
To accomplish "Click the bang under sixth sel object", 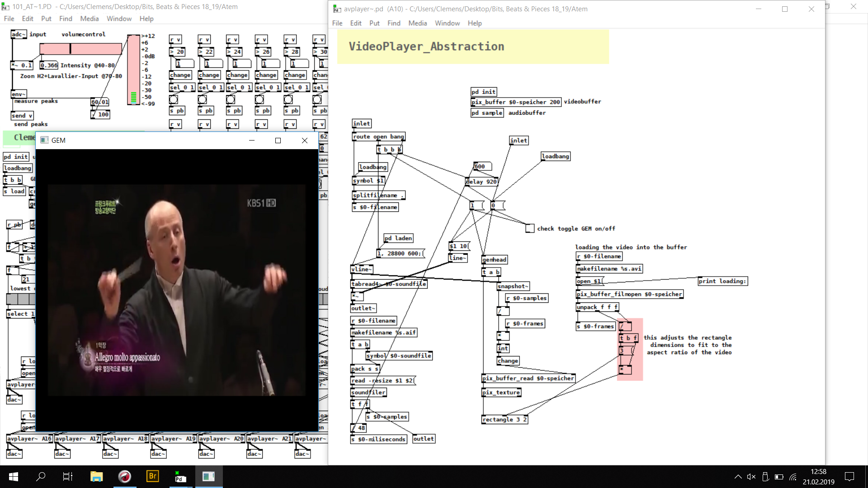I will click(317, 99).
